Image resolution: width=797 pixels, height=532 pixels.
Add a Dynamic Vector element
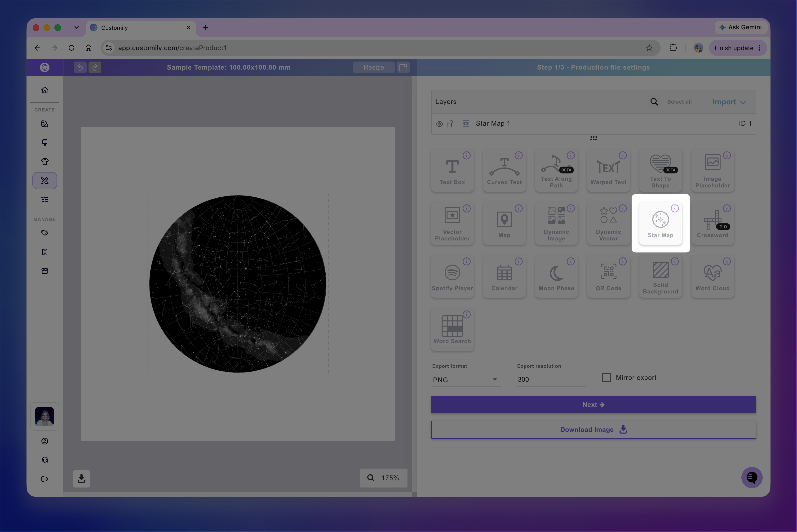pyautogui.click(x=608, y=223)
